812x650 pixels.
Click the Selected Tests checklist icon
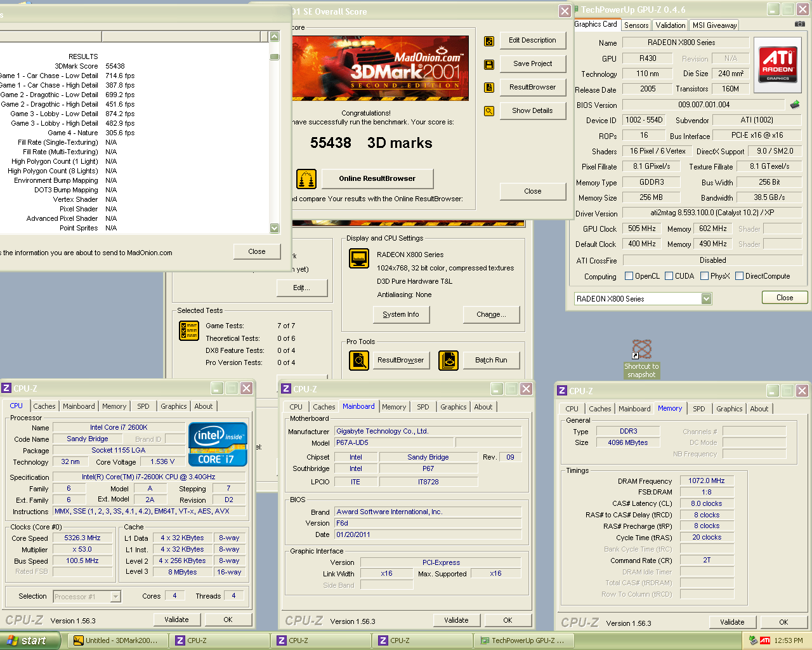pyautogui.click(x=189, y=331)
